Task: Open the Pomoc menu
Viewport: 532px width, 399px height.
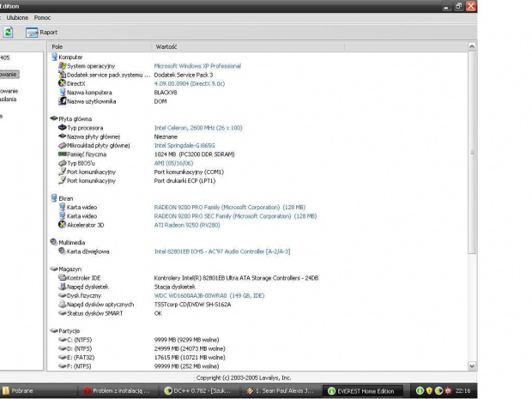Action: [42, 18]
